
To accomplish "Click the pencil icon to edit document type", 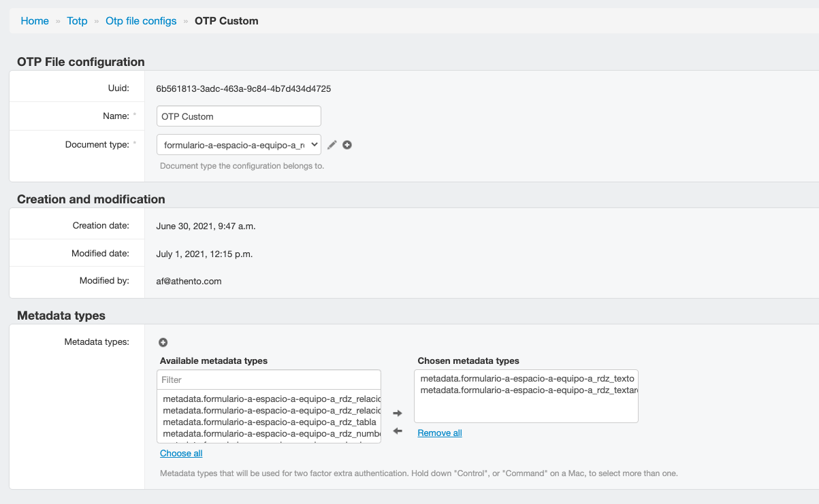I will click(x=332, y=145).
